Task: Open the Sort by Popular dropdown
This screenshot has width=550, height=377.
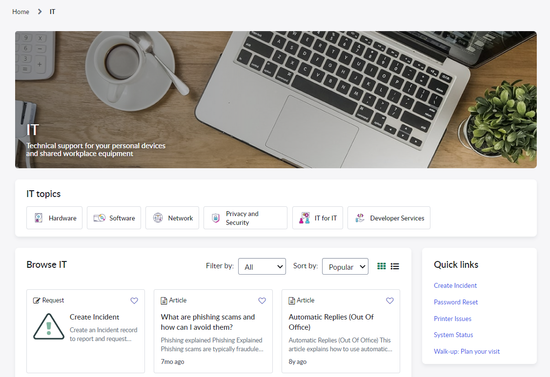Action: pyautogui.click(x=345, y=267)
